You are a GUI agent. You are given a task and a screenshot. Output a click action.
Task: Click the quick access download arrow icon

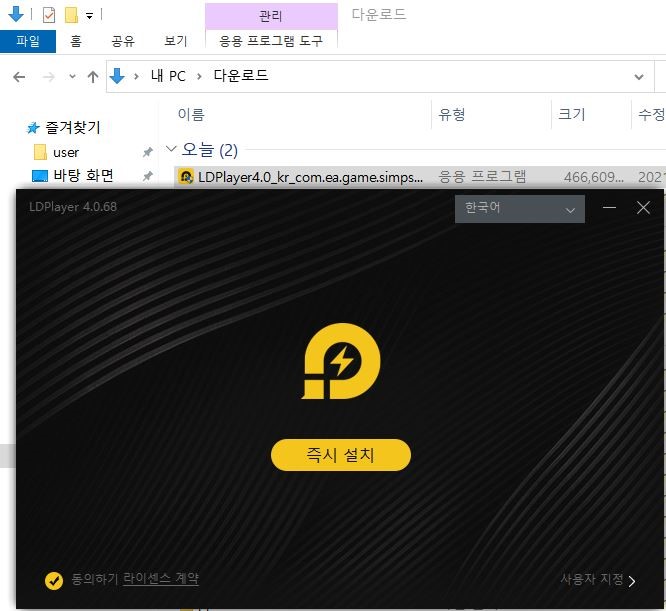(x=16, y=14)
